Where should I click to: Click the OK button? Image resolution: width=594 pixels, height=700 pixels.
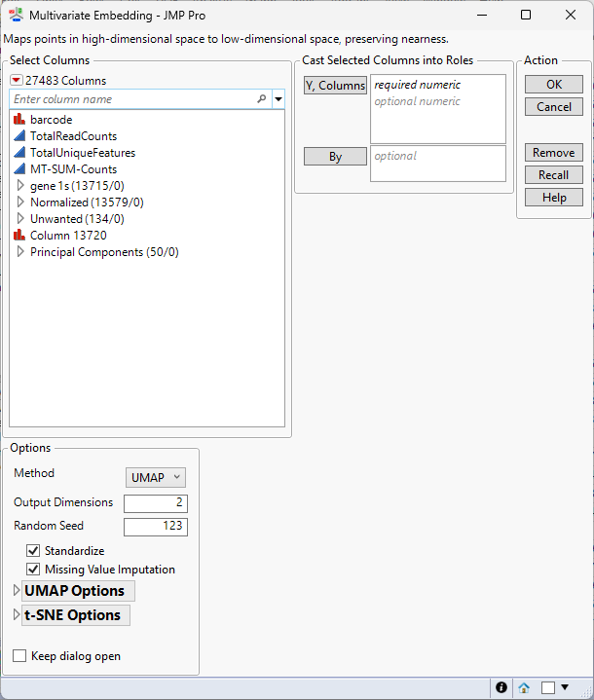[x=554, y=84]
